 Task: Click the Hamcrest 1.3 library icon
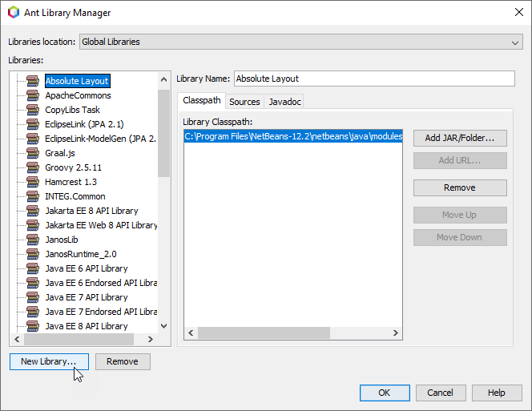point(33,182)
